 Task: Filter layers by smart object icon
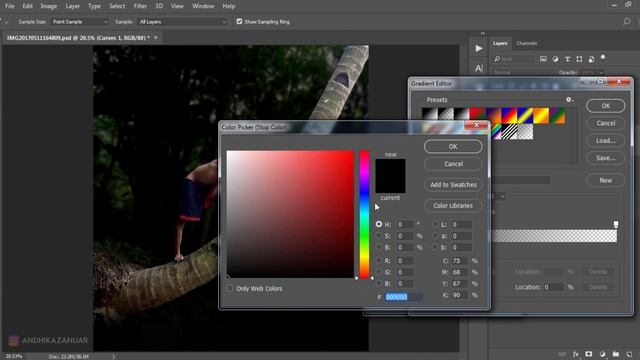pos(591,59)
